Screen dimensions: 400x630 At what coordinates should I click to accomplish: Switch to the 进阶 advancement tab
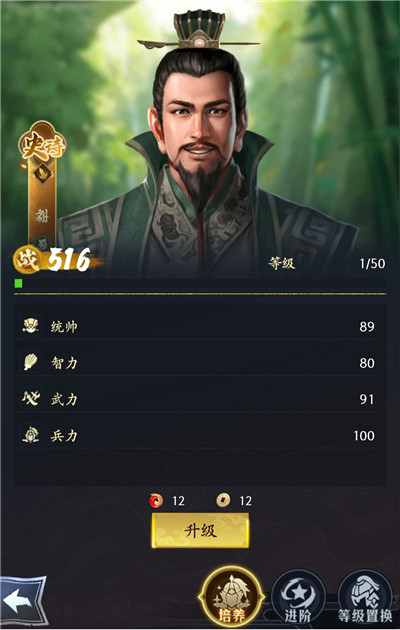(x=298, y=598)
